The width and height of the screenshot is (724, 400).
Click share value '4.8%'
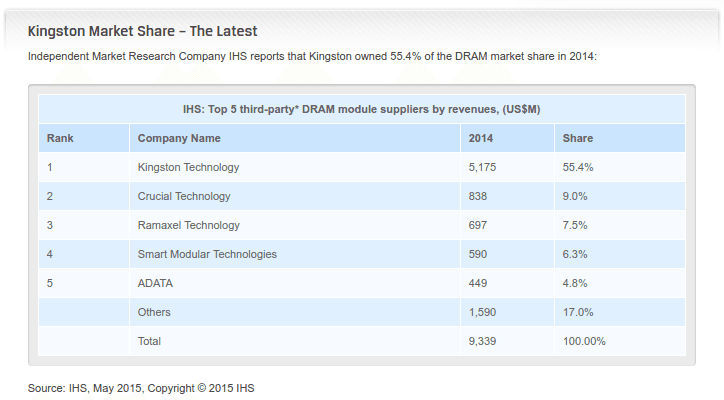tap(575, 283)
